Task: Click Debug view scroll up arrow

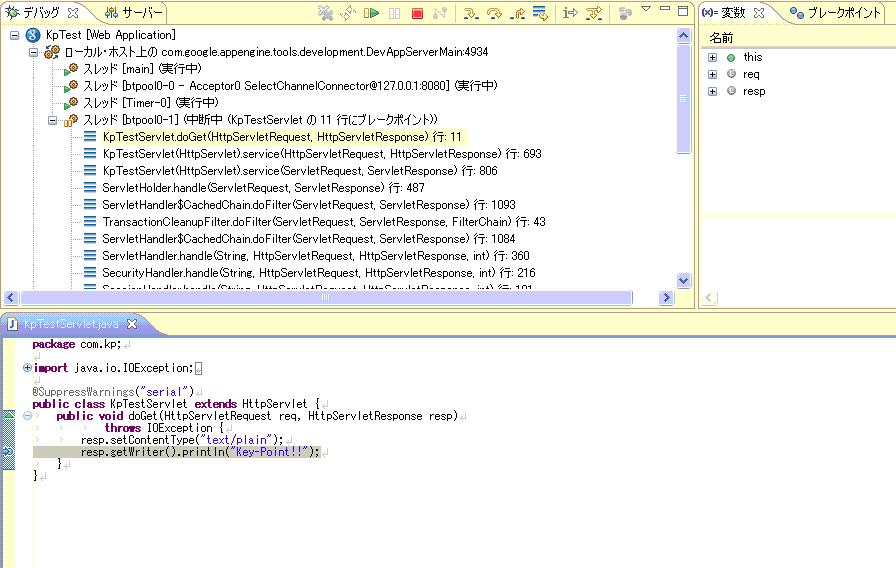Action: [683, 36]
